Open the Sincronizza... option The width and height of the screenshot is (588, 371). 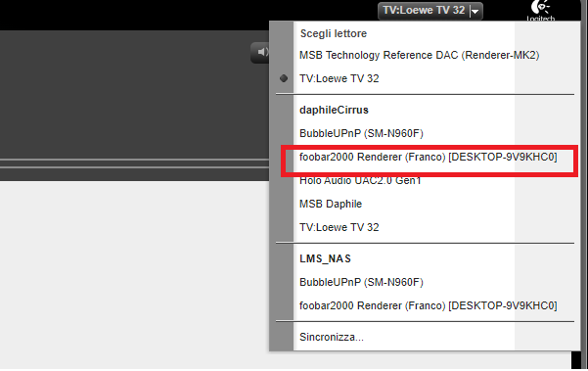[x=331, y=337]
